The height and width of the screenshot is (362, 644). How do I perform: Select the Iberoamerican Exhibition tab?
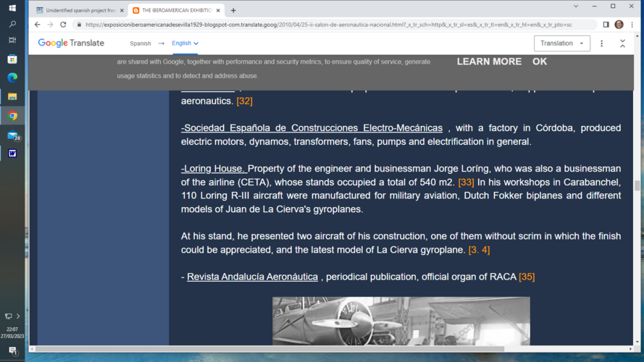[177, 10]
